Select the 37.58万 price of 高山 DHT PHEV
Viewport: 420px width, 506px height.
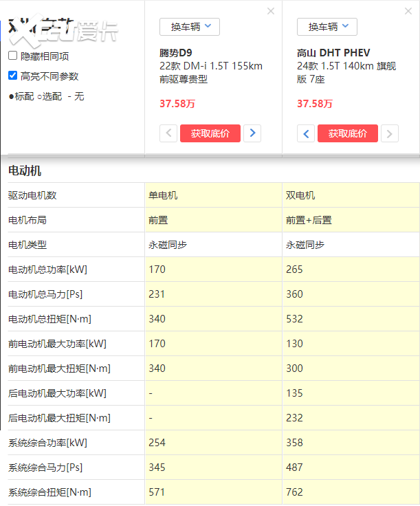pyautogui.click(x=315, y=104)
